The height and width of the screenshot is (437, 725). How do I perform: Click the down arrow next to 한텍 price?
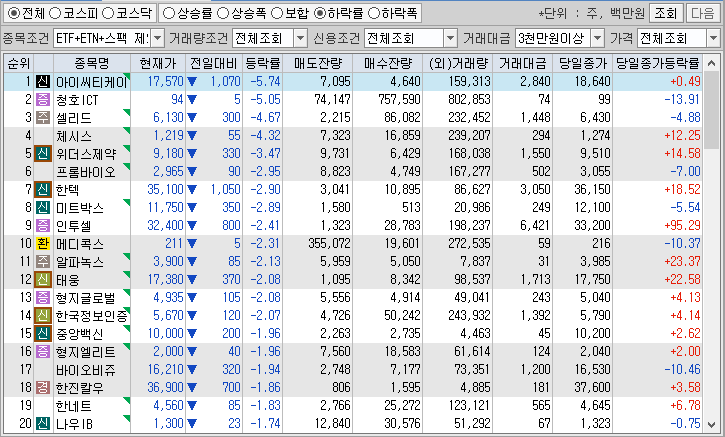[x=192, y=190]
